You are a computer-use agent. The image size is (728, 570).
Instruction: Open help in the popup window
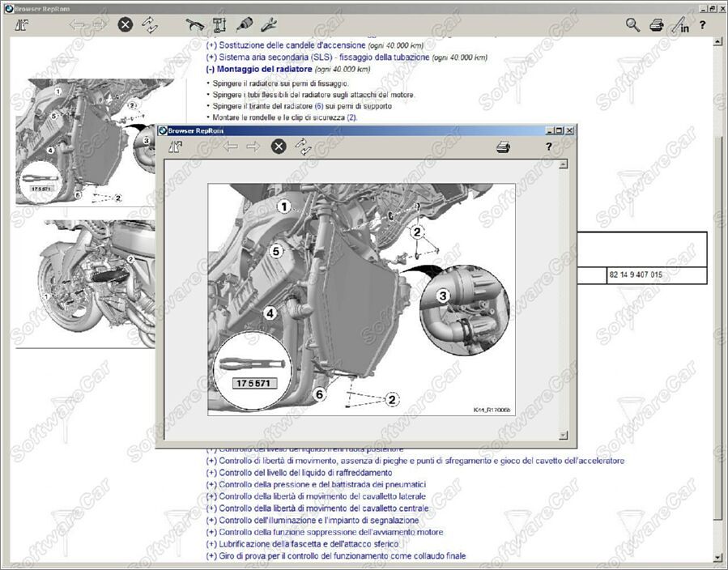tap(548, 147)
